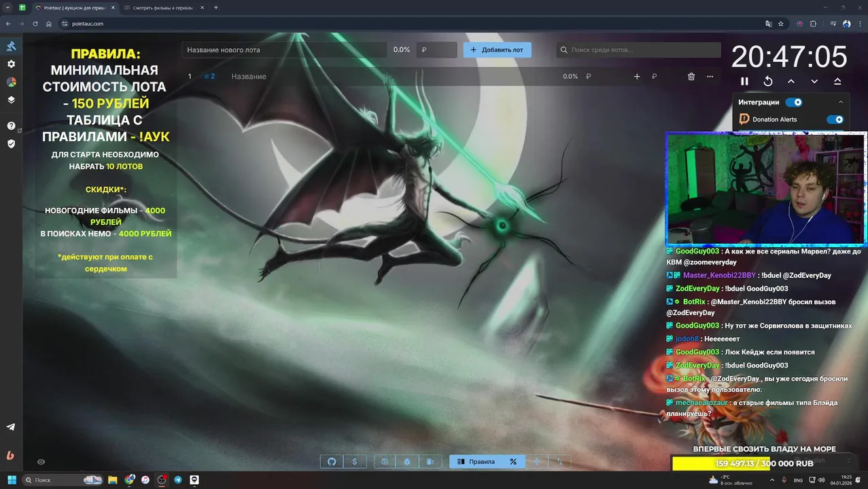Toggle the eye visibility icon at bottom left
This screenshot has height=489, width=868.
[41, 462]
